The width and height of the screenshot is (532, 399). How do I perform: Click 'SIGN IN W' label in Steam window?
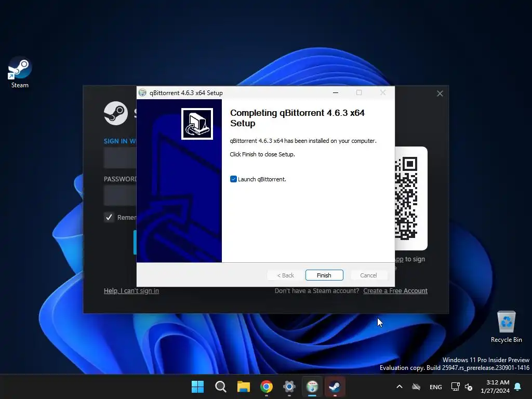(x=120, y=141)
